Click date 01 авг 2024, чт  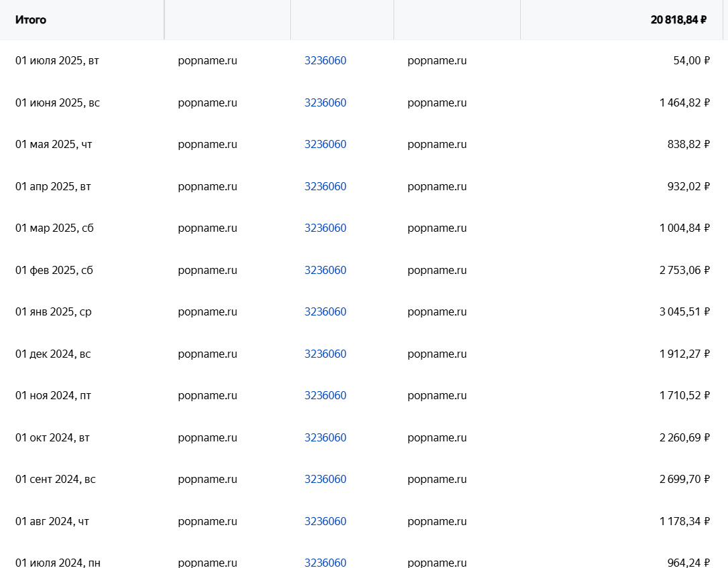[x=52, y=522]
